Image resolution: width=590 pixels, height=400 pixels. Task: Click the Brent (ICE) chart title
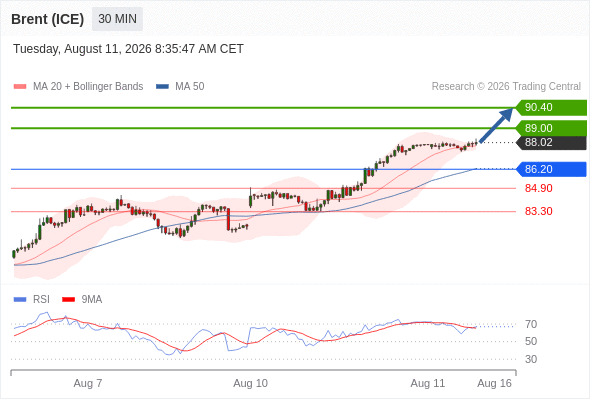click(x=47, y=19)
